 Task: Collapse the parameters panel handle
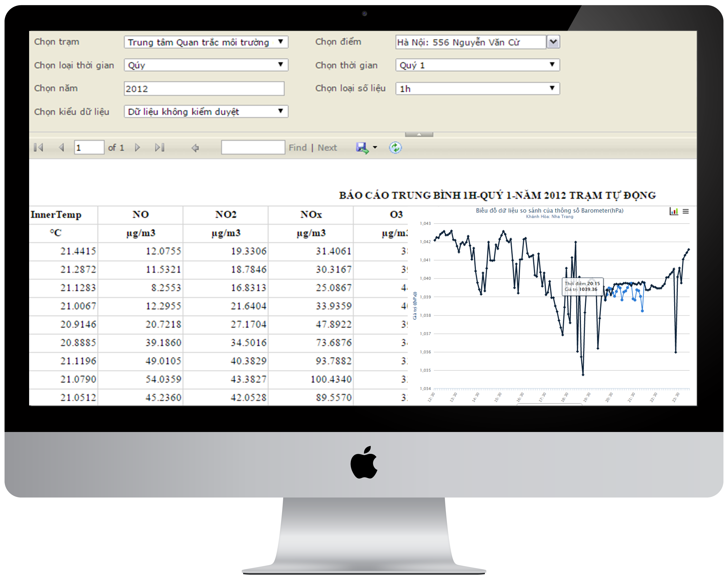[419, 134]
